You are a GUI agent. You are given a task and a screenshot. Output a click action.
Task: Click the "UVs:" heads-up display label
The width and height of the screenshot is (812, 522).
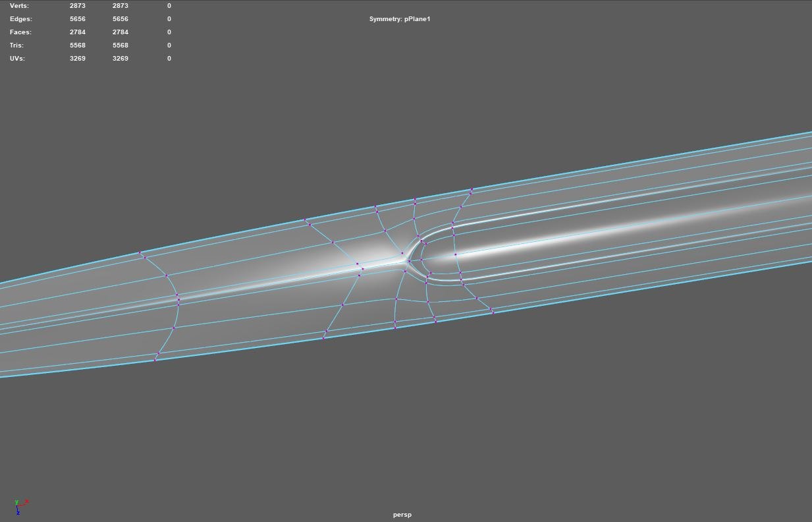pyautogui.click(x=17, y=59)
